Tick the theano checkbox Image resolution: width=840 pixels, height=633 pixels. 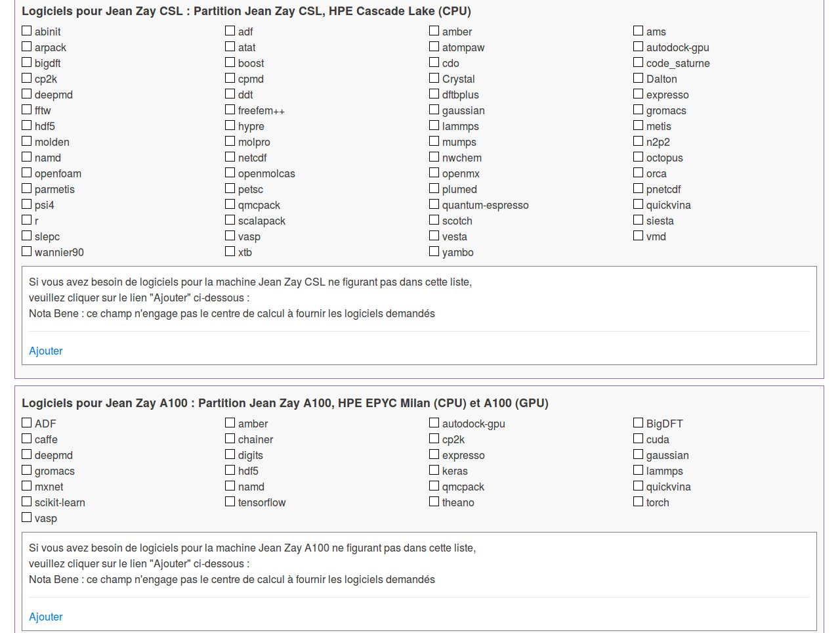point(434,502)
